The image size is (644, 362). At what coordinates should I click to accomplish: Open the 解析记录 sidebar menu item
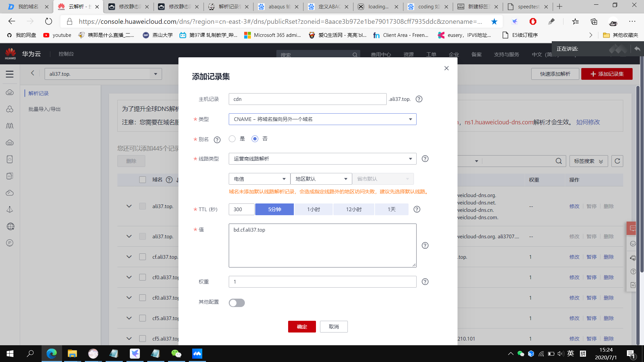pyautogui.click(x=39, y=94)
